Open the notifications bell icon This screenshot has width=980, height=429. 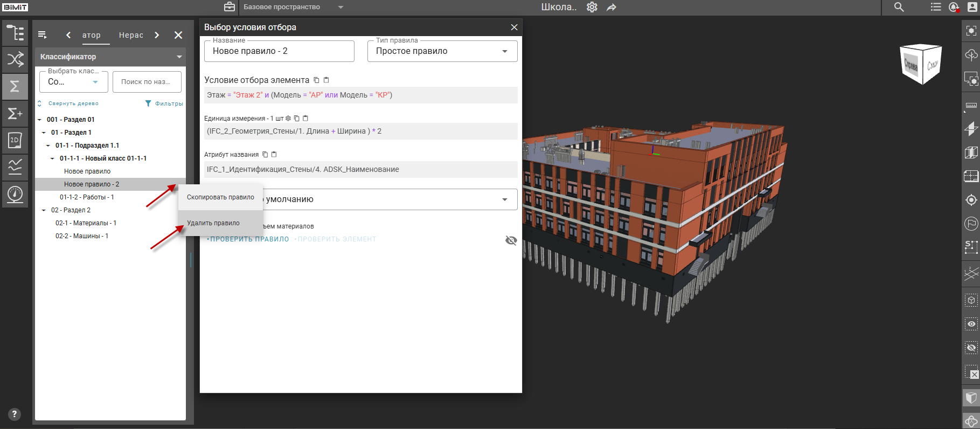coord(954,7)
